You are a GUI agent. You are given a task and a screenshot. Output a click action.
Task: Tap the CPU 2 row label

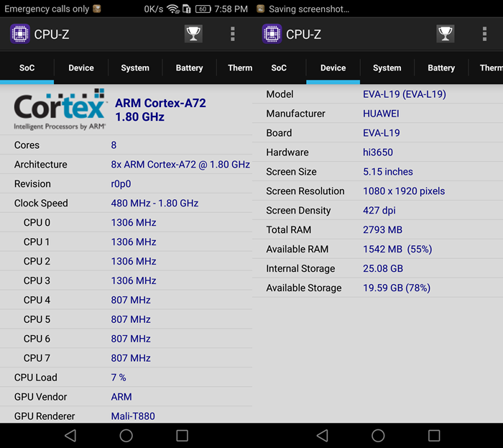tap(37, 261)
